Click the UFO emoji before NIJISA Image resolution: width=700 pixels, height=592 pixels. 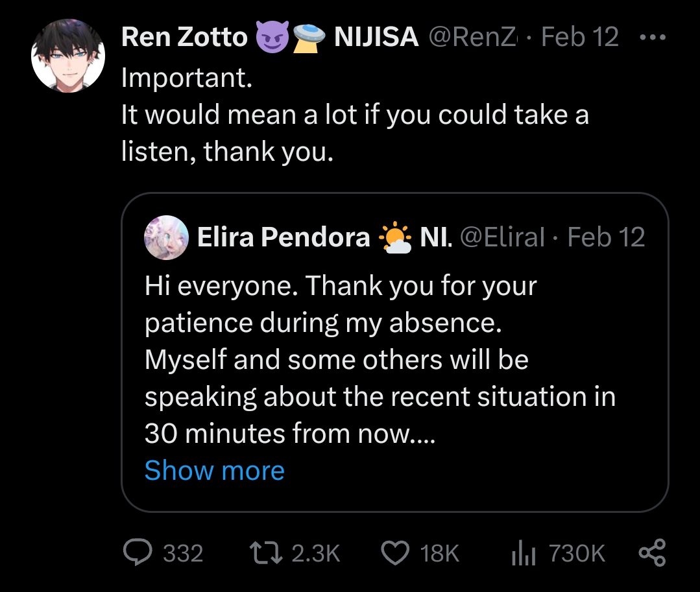click(x=309, y=38)
